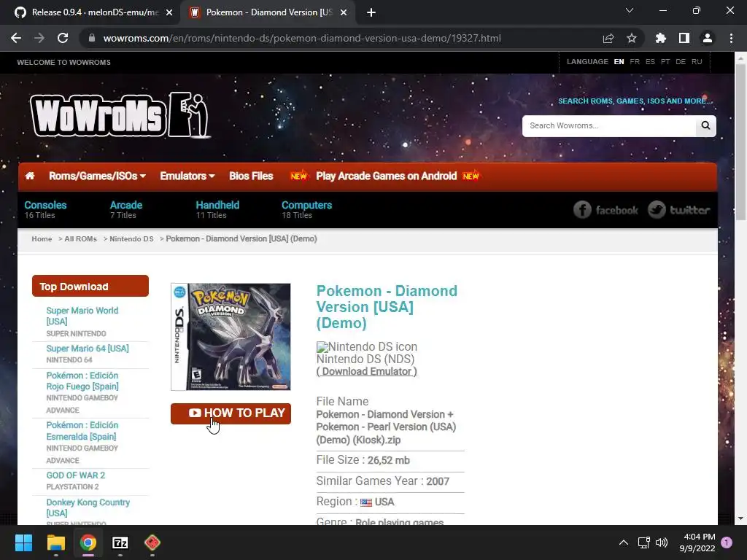Screen dimensions: 747x560
Task: Select EN language option
Action: point(619,62)
